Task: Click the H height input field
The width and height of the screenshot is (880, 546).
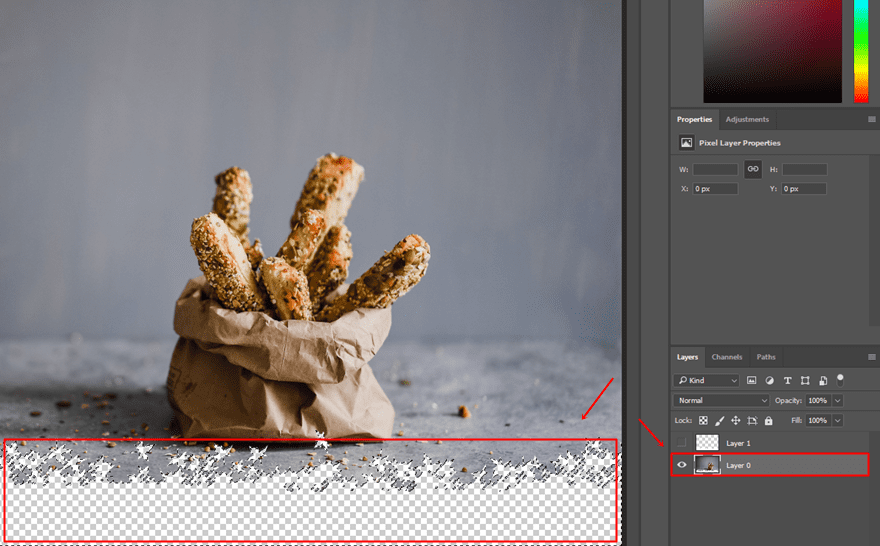Action: 804,169
